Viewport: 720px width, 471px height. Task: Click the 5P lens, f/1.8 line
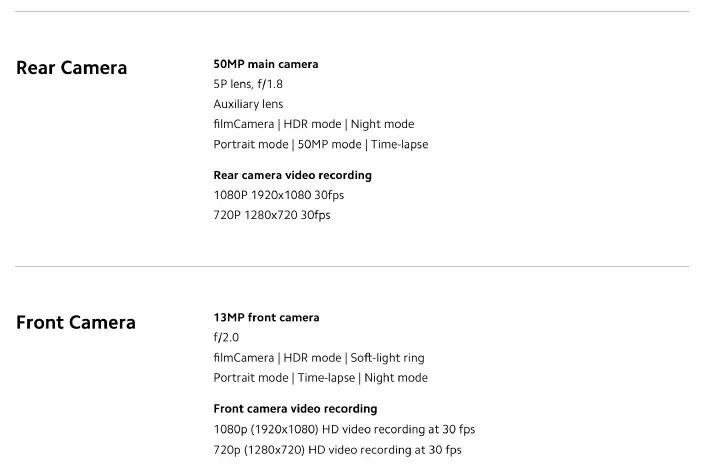pyautogui.click(x=248, y=84)
